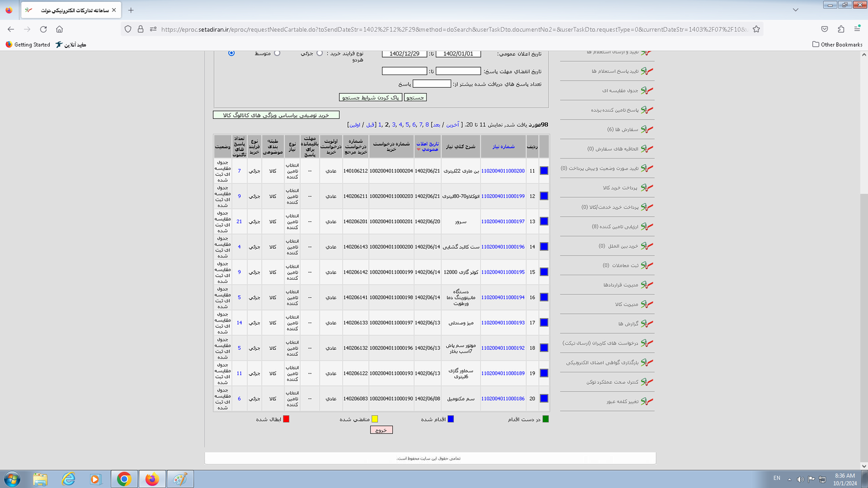Image resolution: width=868 pixels, height=488 pixels.
Task: Select the 'هردو' purchase process radio button
Action: 231,53
